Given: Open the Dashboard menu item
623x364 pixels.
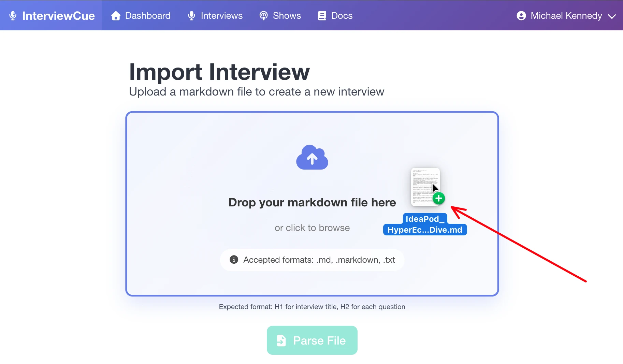Looking at the screenshot, I should (x=148, y=16).
